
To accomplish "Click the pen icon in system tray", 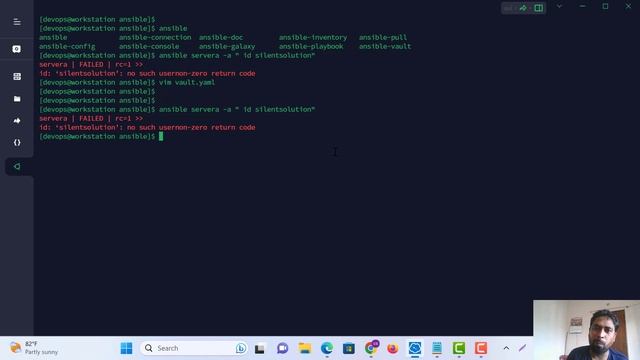I will 522,348.
